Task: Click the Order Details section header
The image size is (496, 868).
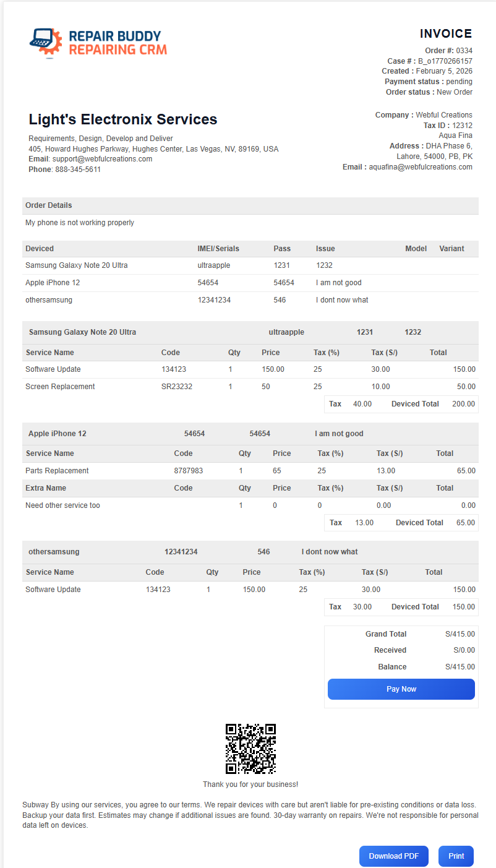Action: click(49, 205)
